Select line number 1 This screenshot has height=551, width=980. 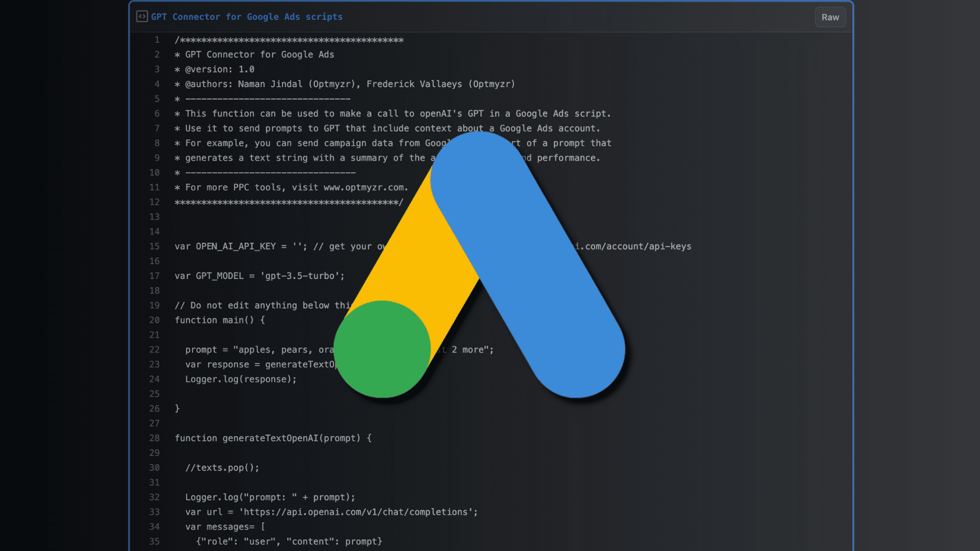click(157, 40)
